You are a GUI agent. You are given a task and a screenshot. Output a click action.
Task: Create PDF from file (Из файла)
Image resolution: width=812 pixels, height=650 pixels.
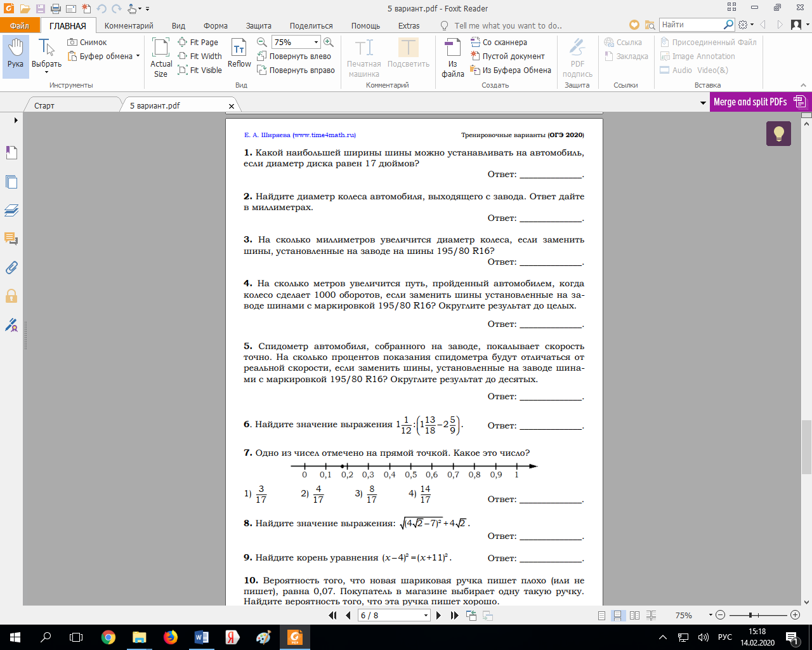[x=453, y=57]
